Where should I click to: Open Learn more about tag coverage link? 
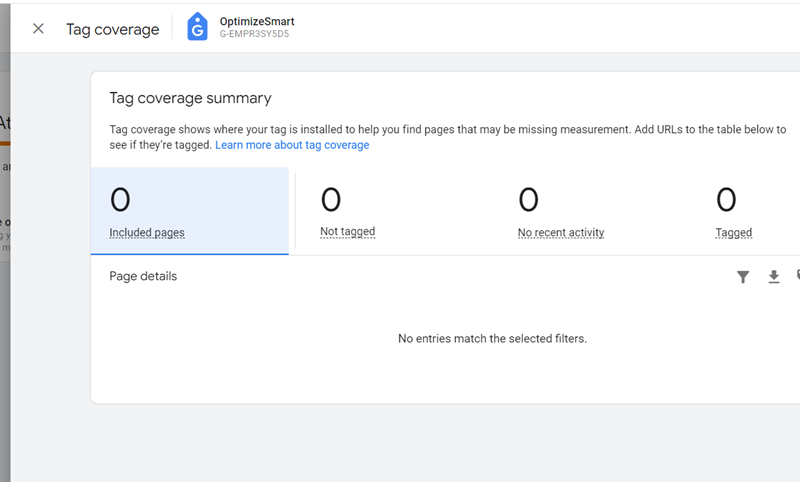292,145
